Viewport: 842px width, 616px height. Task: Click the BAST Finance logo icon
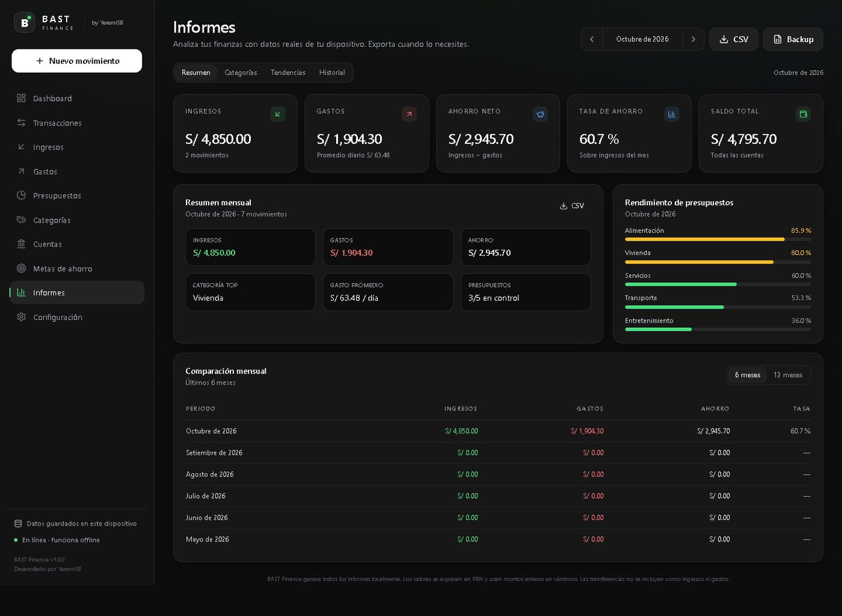tap(25, 22)
